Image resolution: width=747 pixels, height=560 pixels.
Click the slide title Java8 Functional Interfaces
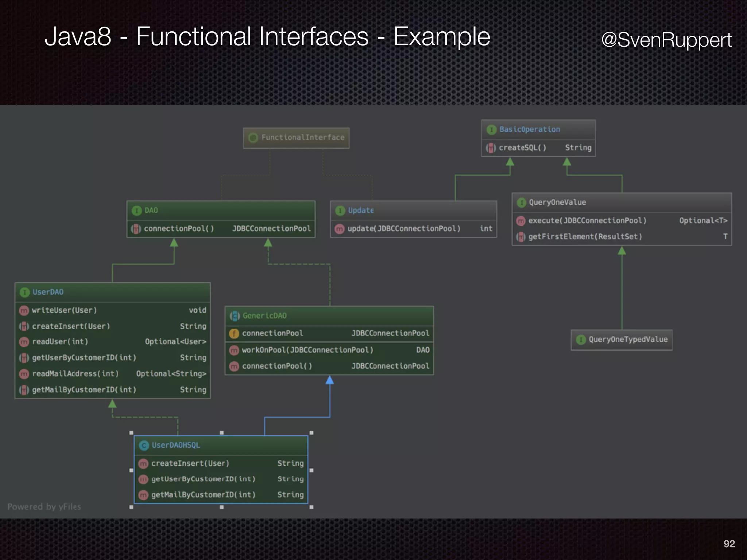tap(267, 36)
